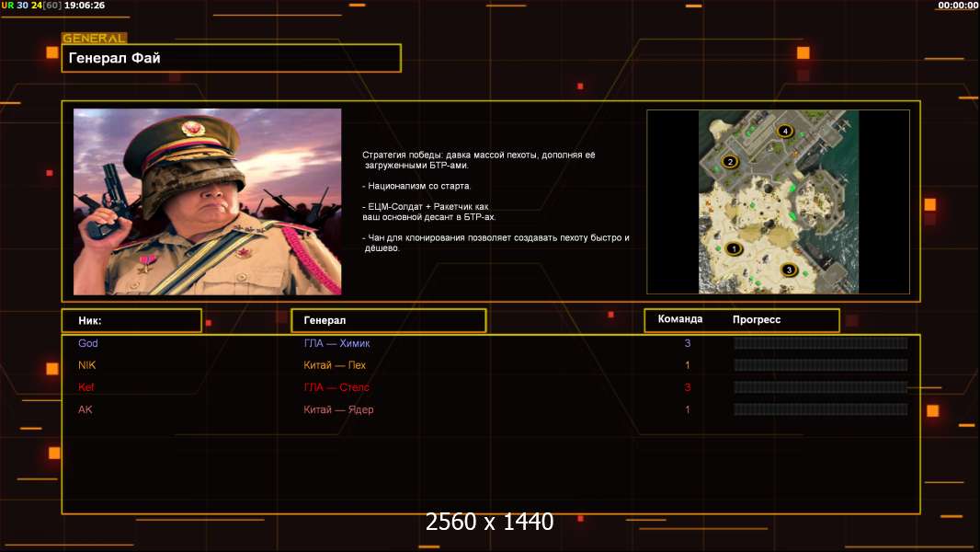Click the Китай — Ядер general entry
The width and height of the screenshot is (980, 552).
338,409
